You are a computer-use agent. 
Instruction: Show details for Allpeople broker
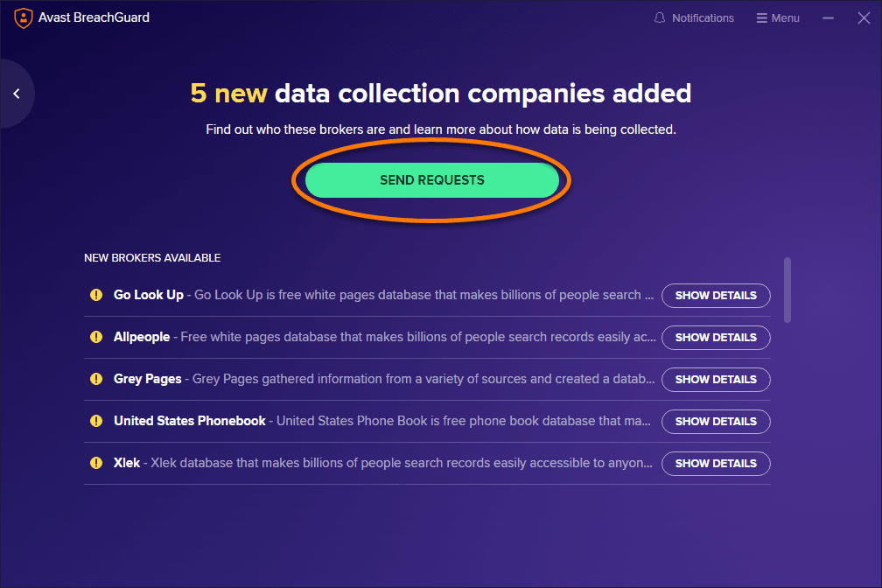pos(716,338)
